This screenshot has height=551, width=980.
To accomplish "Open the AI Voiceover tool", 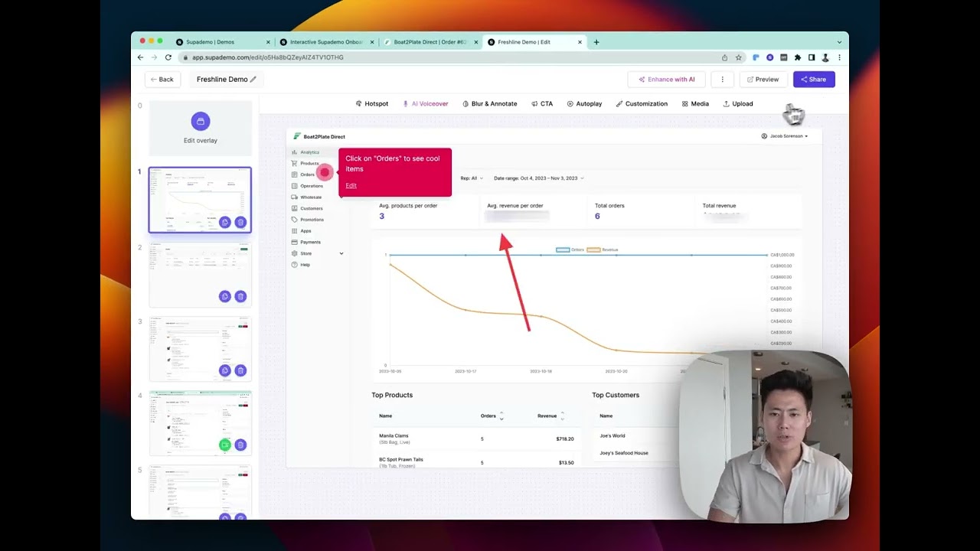I will 426,103.
